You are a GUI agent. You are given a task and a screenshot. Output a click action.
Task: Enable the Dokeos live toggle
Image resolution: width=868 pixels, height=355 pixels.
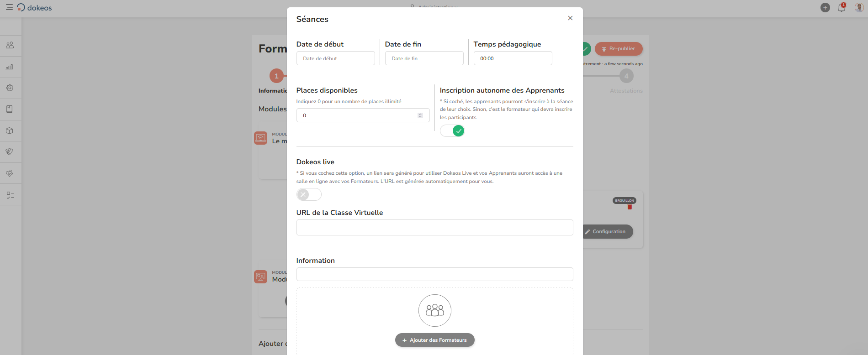(x=309, y=194)
